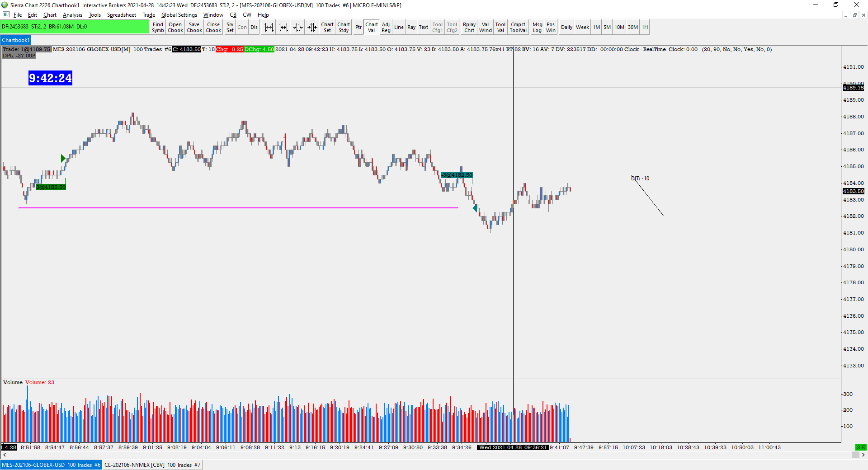
Task: Set timeframe to 5M
Action: (x=607, y=27)
